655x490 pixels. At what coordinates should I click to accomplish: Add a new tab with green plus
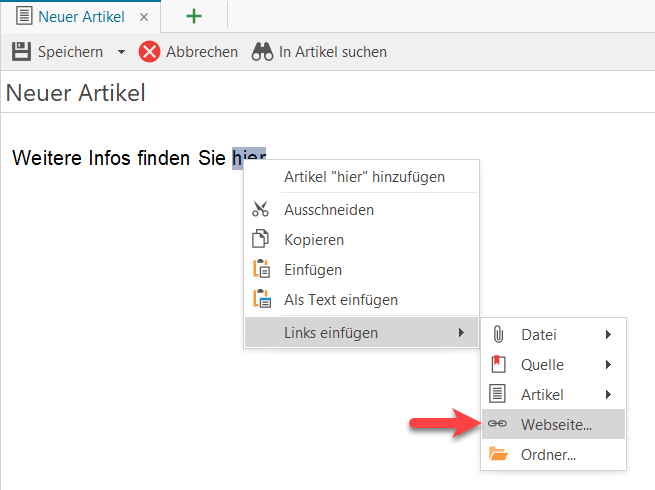pyautogui.click(x=194, y=17)
